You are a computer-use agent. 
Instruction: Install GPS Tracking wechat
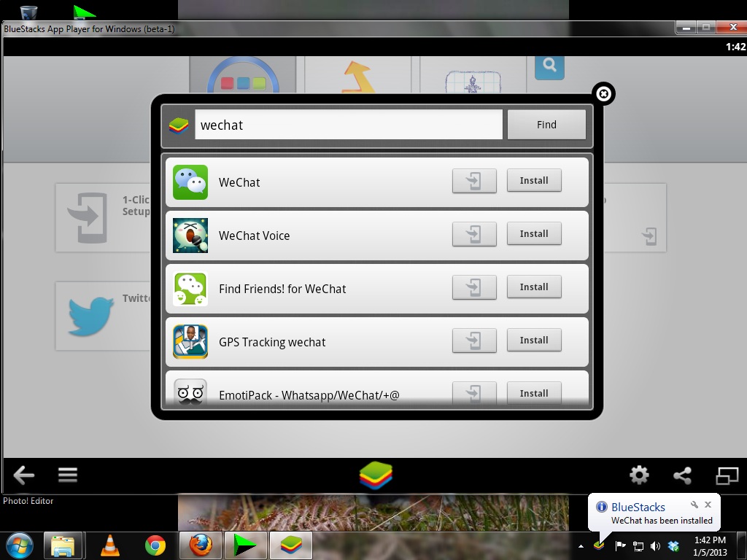534,341
